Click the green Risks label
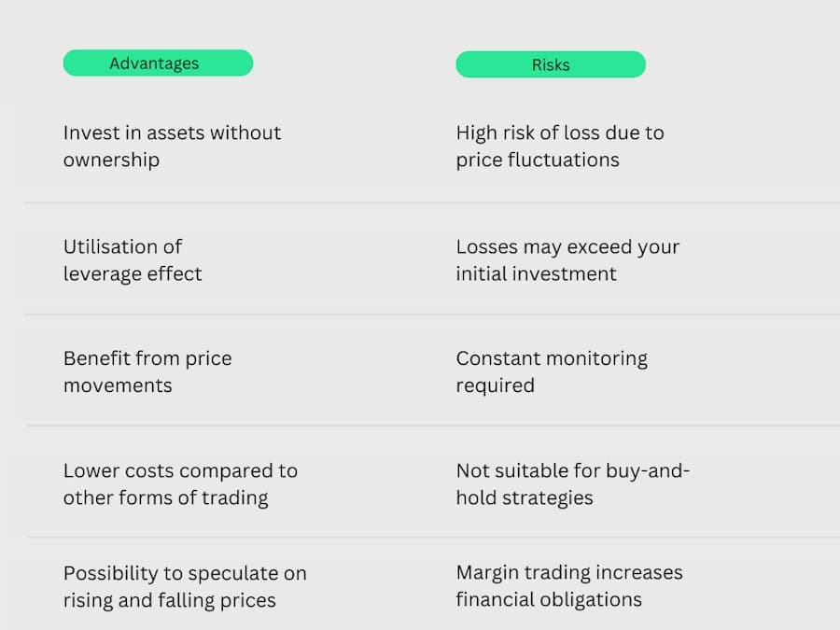 pyautogui.click(x=551, y=64)
